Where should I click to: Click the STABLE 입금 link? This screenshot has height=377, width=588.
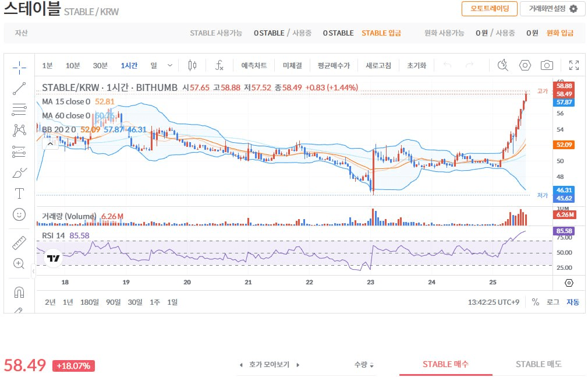pyautogui.click(x=381, y=33)
